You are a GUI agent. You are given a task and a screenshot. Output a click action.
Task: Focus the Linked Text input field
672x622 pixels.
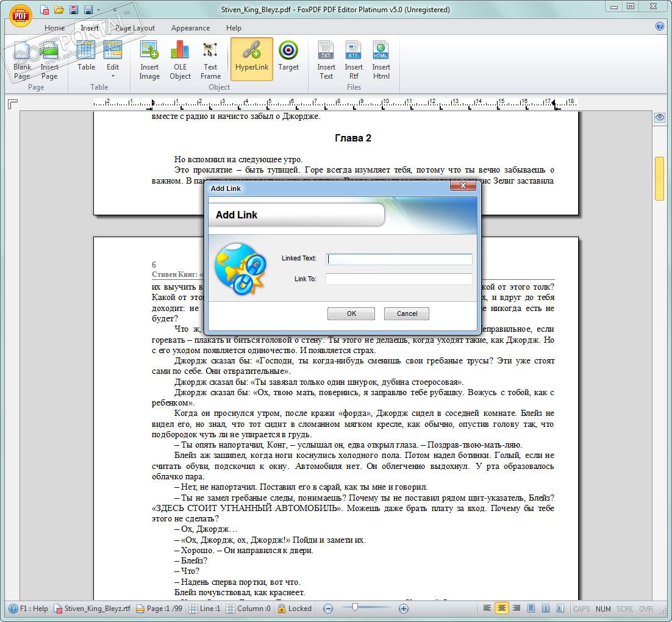pyautogui.click(x=399, y=259)
